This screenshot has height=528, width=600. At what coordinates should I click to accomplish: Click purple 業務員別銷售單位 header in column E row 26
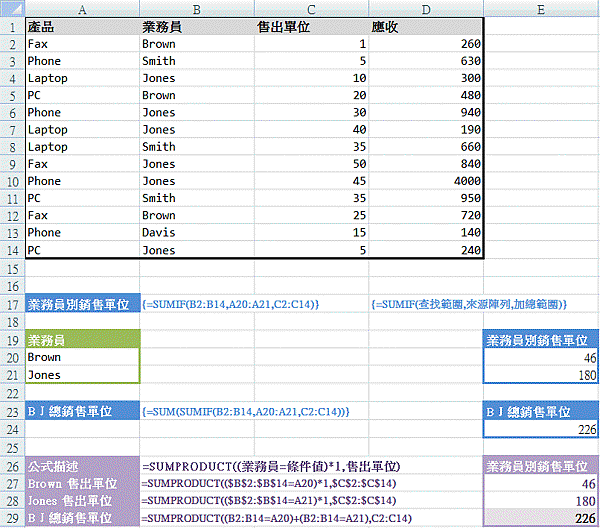[541, 466]
